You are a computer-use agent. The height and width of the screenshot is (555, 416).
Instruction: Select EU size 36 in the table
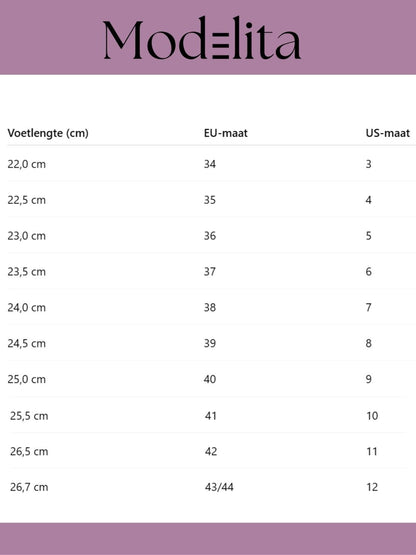coord(210,236)
